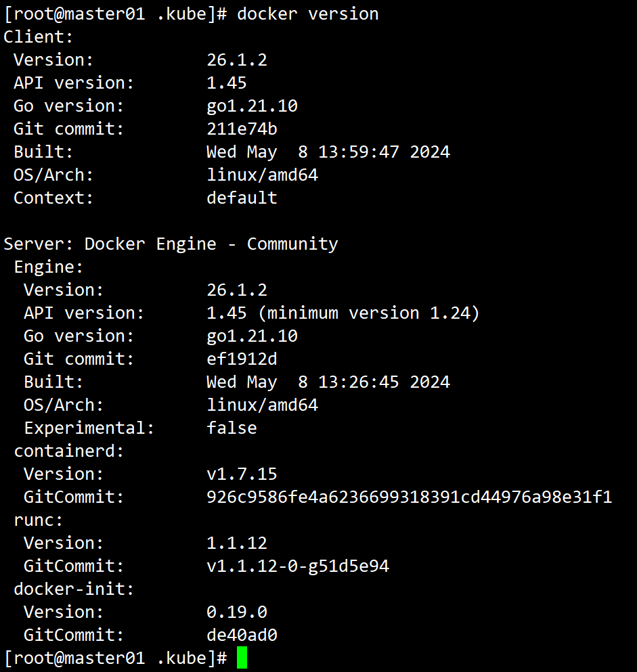Click the 'docker version' command text
The width and height of the screenshot is (637, 672).
point(308,14)
